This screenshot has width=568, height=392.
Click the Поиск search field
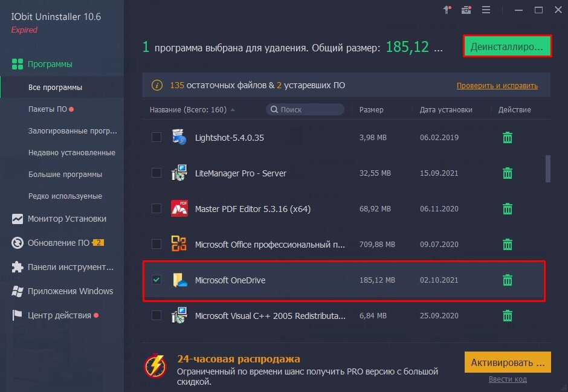tap(305, 109)
